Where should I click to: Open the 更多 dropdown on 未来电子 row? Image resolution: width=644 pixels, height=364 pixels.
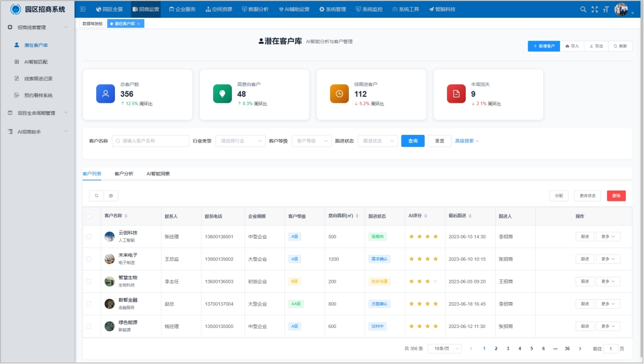coord(608,259)
